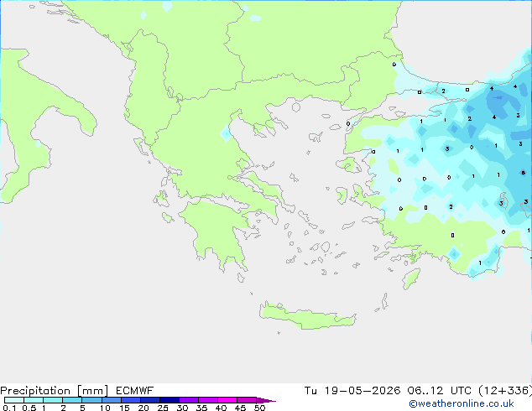Click the purple arrow tip past 50 on legend
Viewport: 532px width, 411px height.
point(266,400)
